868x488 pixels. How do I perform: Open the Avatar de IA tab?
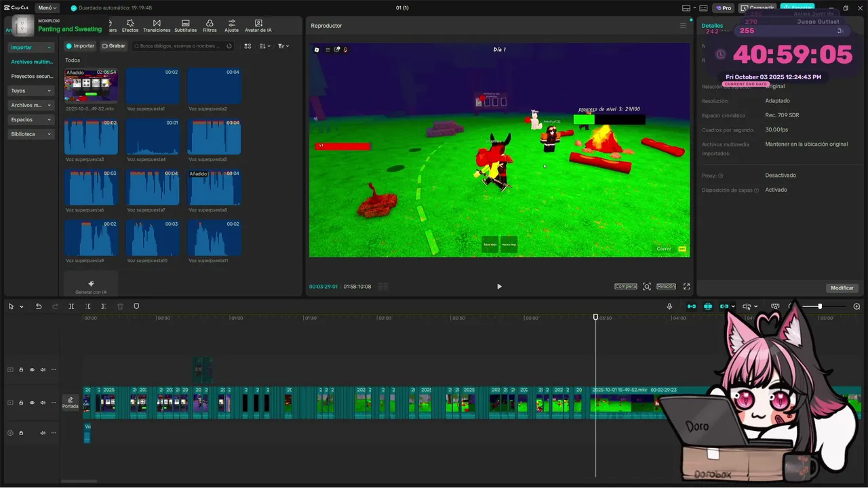[x=258, y=26]
